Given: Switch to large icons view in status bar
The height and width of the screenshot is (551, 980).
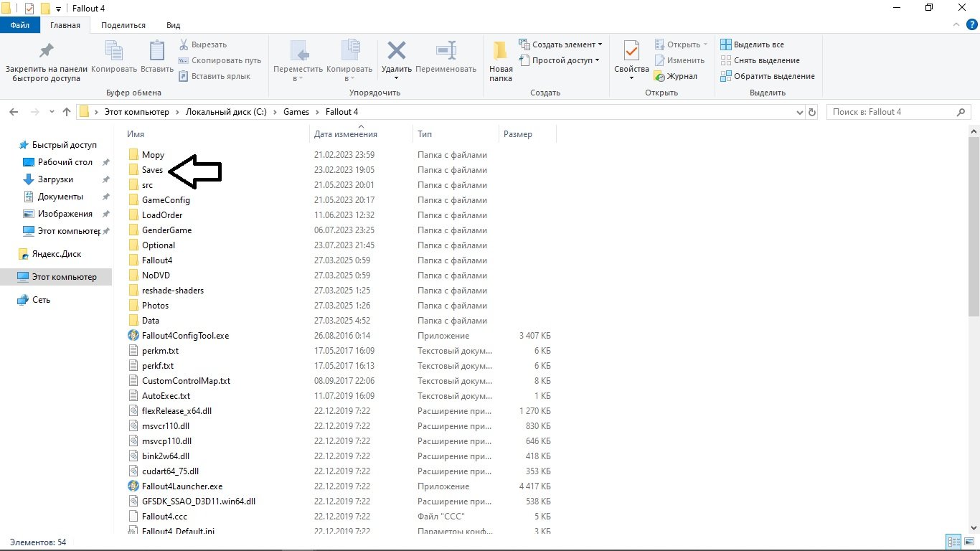Looking at the screenshot, I should 969,542.
